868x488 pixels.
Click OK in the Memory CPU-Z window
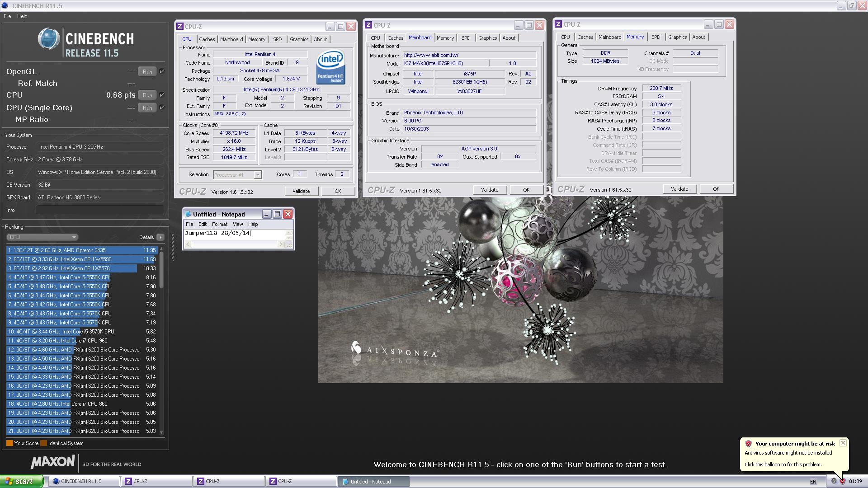pyautogui.click(x=716, y=189)
